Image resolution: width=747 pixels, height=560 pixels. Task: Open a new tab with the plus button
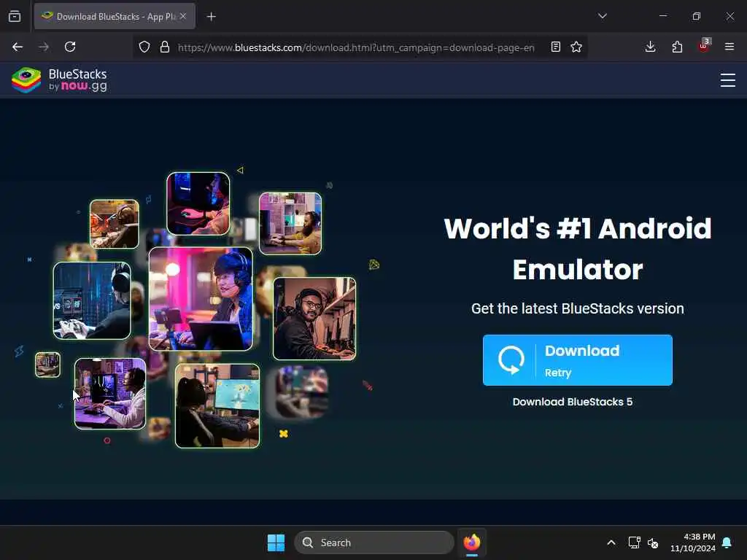click(211, 17)
